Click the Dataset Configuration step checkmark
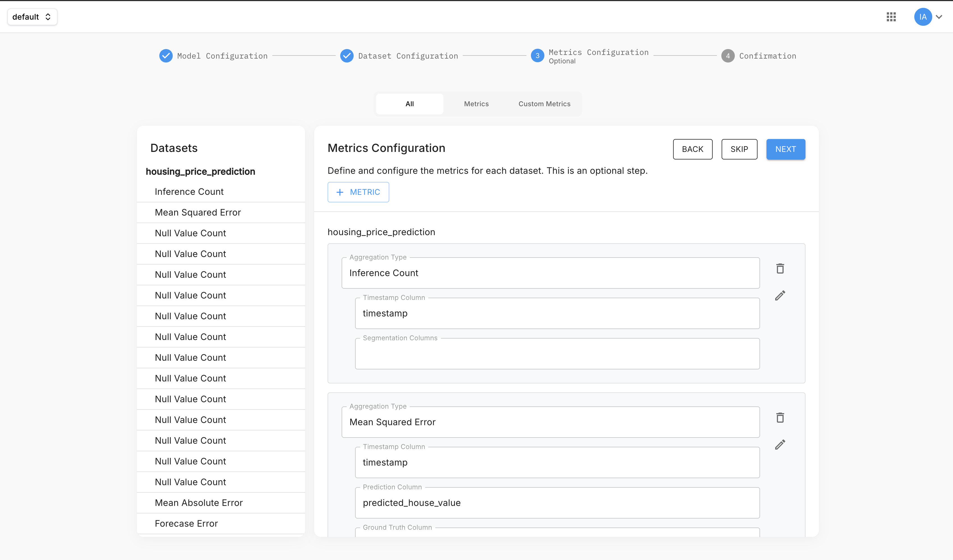953x560 pixels. pyautogui.click(x=346, y=55)
